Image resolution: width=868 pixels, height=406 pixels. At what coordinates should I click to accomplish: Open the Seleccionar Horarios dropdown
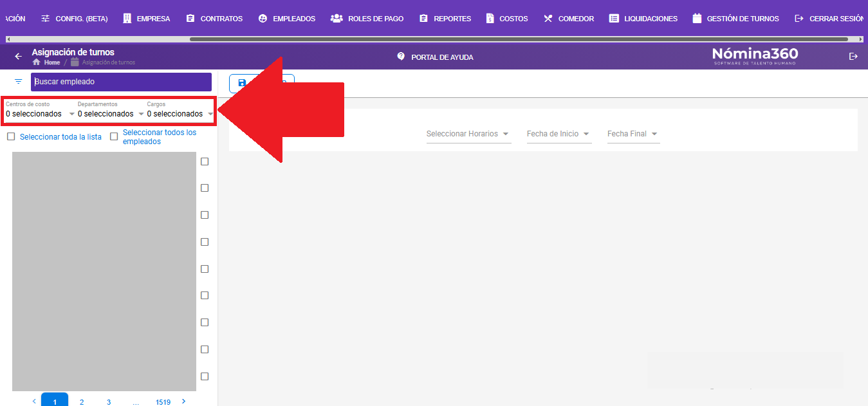[468, 134]
